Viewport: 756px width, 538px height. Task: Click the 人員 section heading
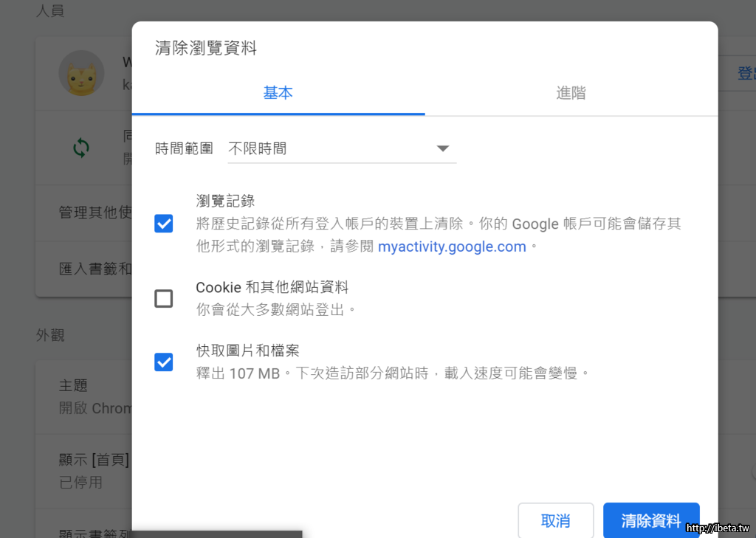(x=50, y=13)
